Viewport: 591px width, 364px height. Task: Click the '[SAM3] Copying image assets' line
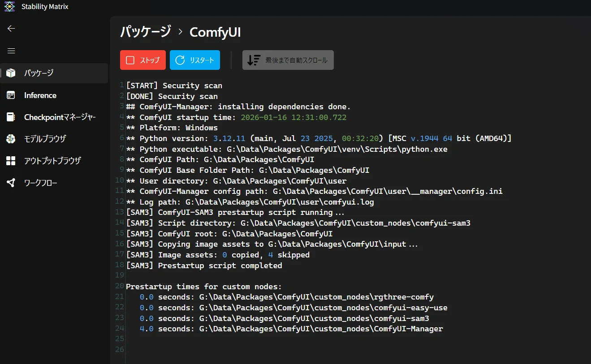click(x=272, y=244)
